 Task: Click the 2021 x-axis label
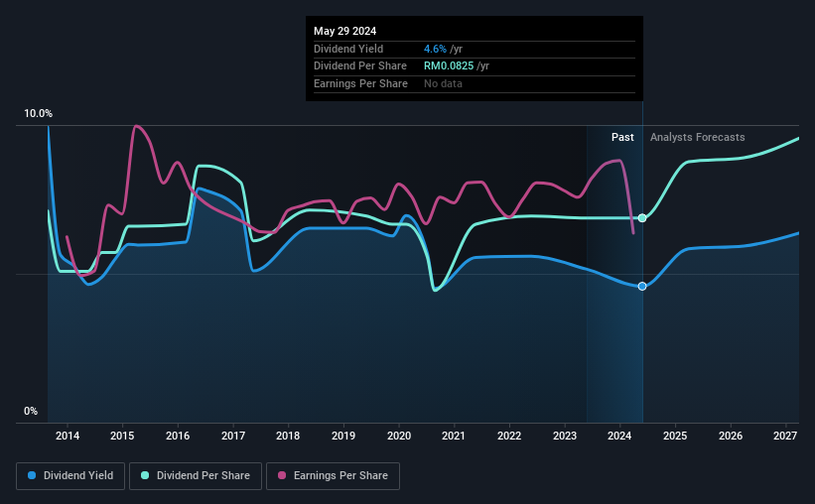[454, 436]
